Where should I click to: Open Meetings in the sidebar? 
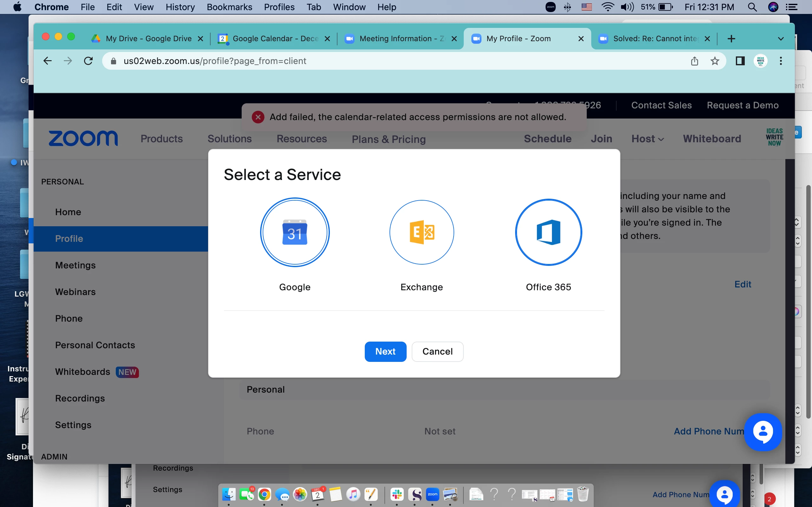click(x=75, y=265)
